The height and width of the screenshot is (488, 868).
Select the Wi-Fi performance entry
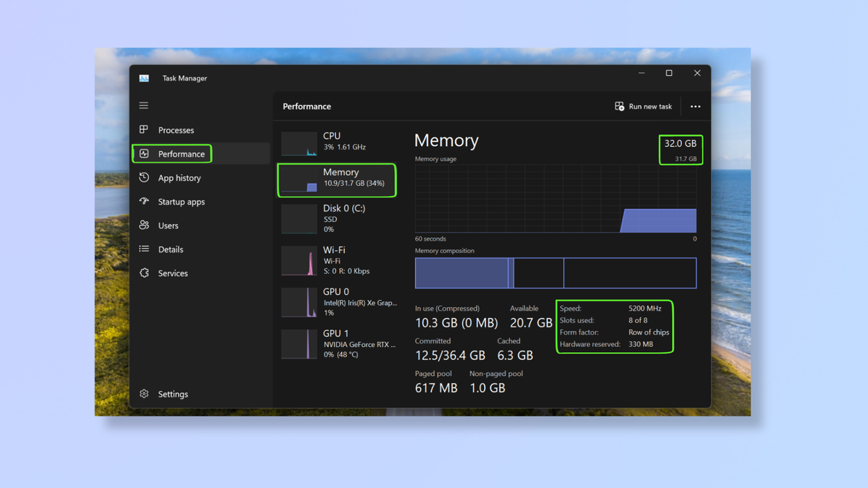[x=337, y=260]
